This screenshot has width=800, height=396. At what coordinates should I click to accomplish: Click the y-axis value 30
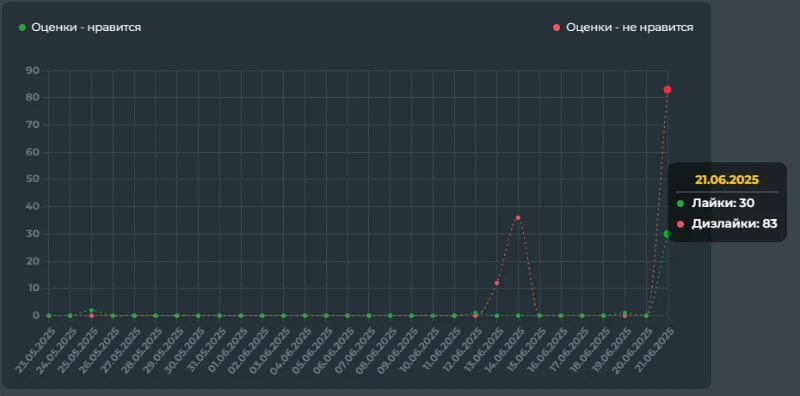click(x=33, y=234)
